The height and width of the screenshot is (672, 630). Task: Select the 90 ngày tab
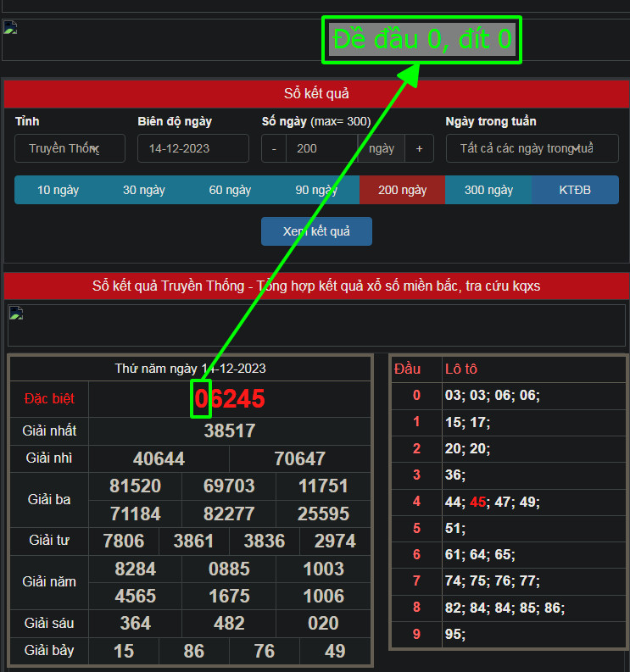[315, 190]
